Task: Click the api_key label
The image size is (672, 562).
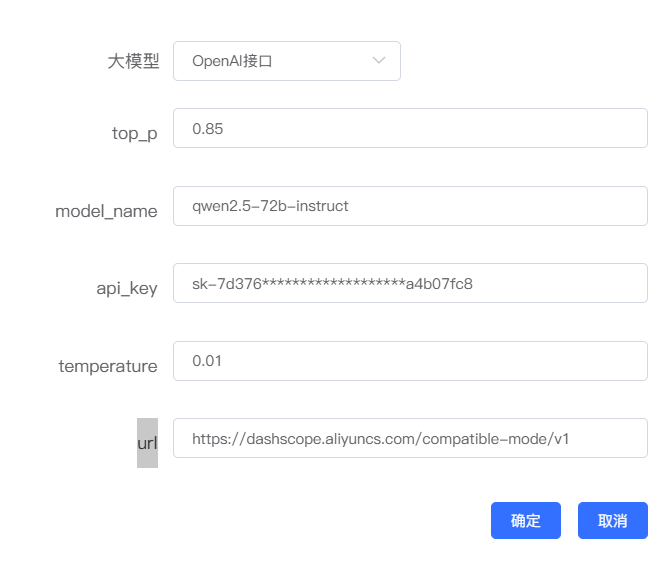Action: point(127,289)
